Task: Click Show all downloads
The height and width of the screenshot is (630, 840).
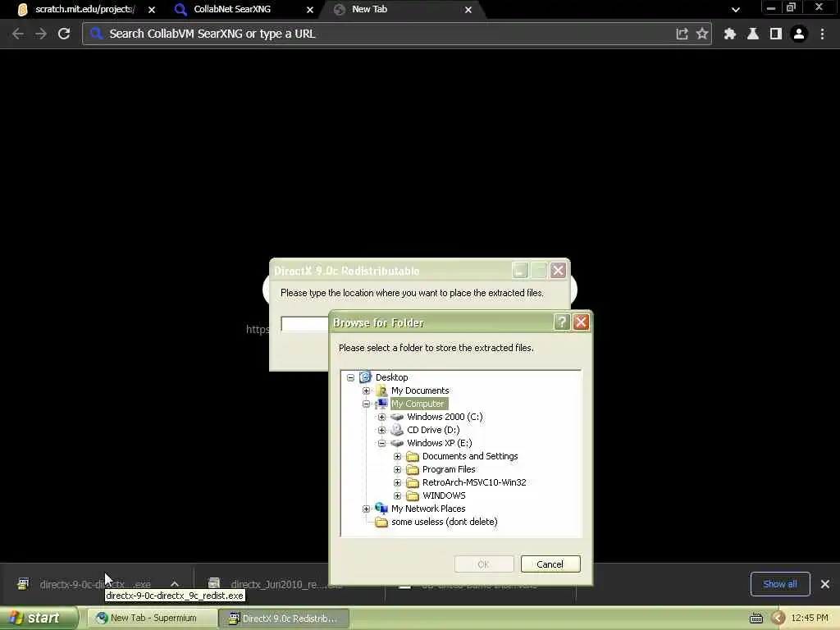Action: 780,584
